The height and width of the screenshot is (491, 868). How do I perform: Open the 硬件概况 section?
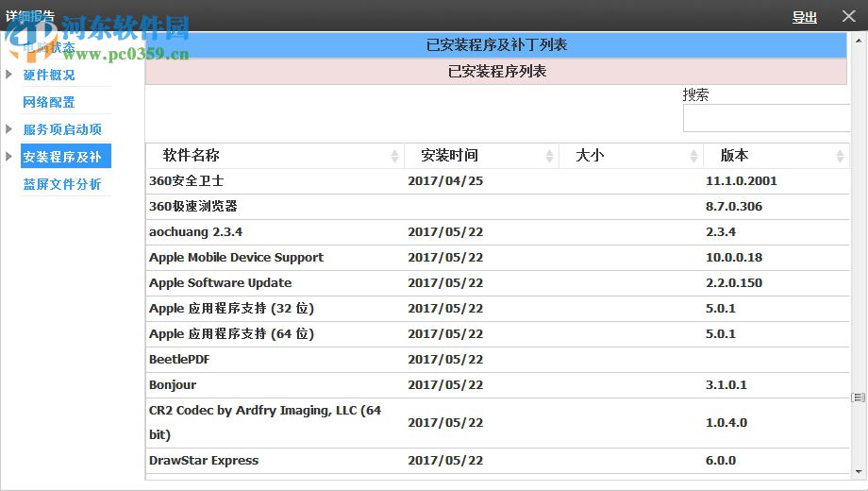click(49, 75)
